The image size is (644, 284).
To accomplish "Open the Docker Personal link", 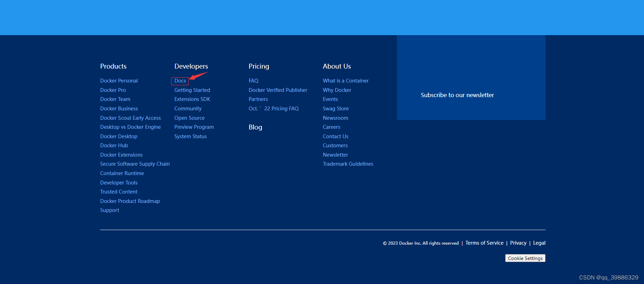I will tap(119, 81).
